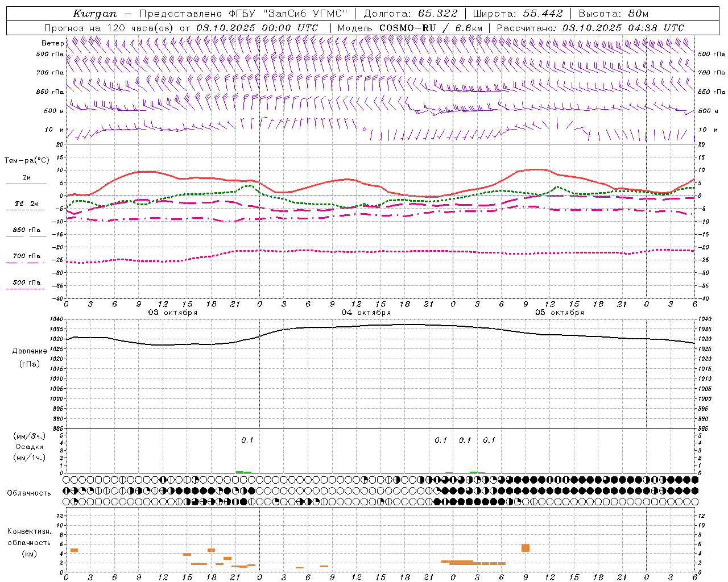Viewport: 728px width, 582px height.
Task: Select the text Предоставлено ФГБУ "ЗапСиб УГМС"
Action: click(243, 14)
